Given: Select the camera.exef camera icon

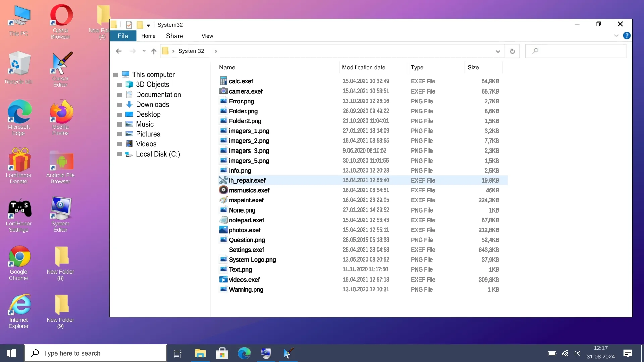Looking at the screenshot, I should coord(223,91).
